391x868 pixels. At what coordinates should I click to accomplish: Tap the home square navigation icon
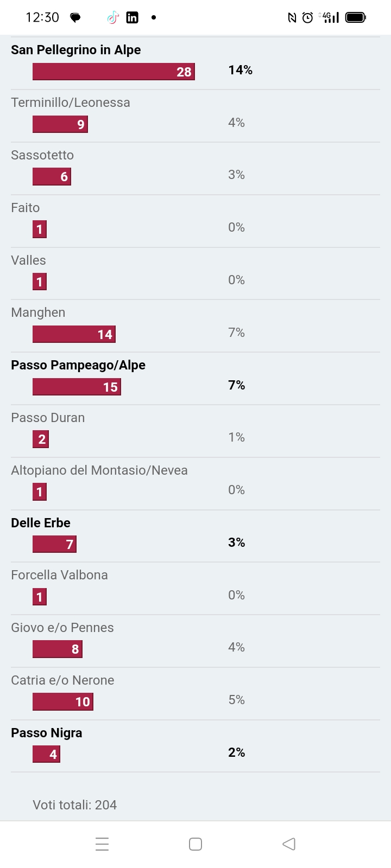pyautogui.click(x=195, y=844)
